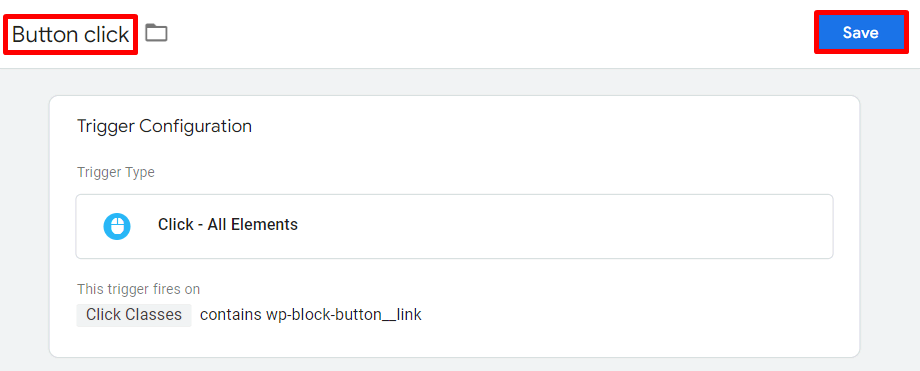Select the Click - All Elements label
920x371 pixels.
(228, 224)
